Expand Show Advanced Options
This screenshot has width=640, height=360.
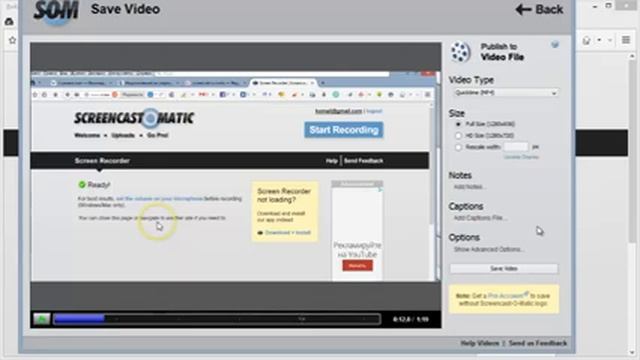click(x=489, y=249)
